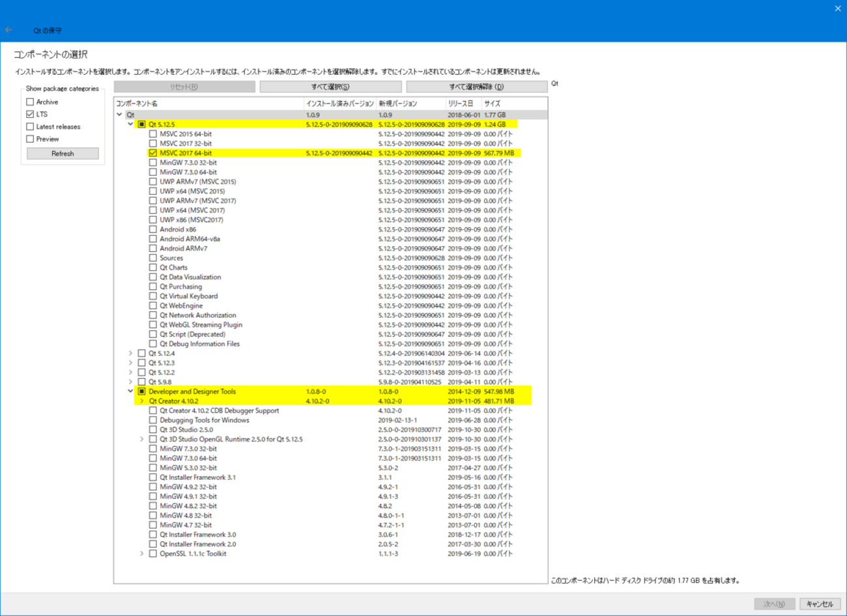Close the Qt maintenance window
Image resolution: width=847 pixels, height=616 pixels.
837,8
